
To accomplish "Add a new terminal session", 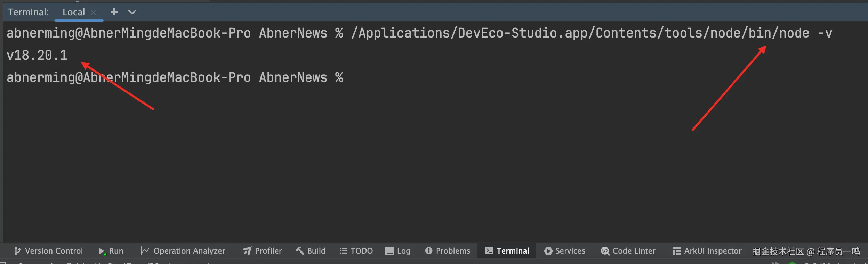I will click(114, 12).
